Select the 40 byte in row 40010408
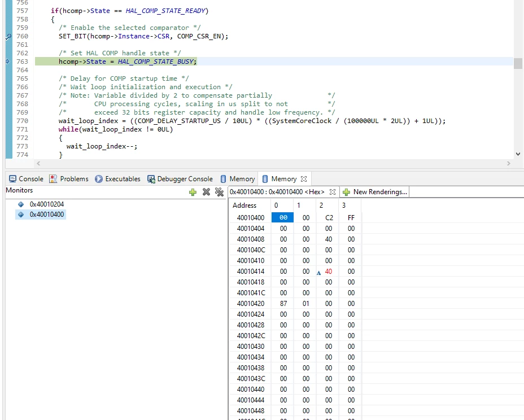The height and width of the screenshot is (420, 524). point(329,239)
